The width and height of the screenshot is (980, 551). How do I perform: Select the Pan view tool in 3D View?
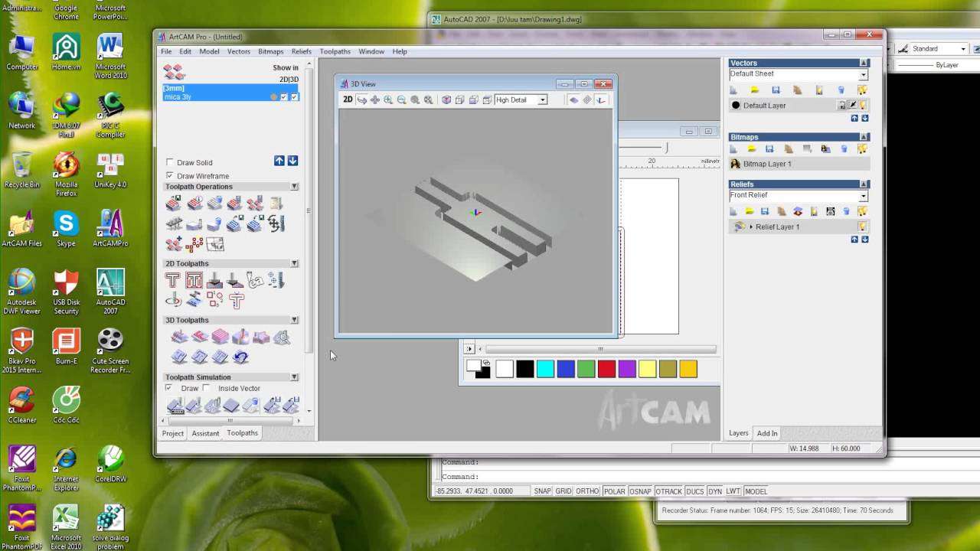click(375, 99)
